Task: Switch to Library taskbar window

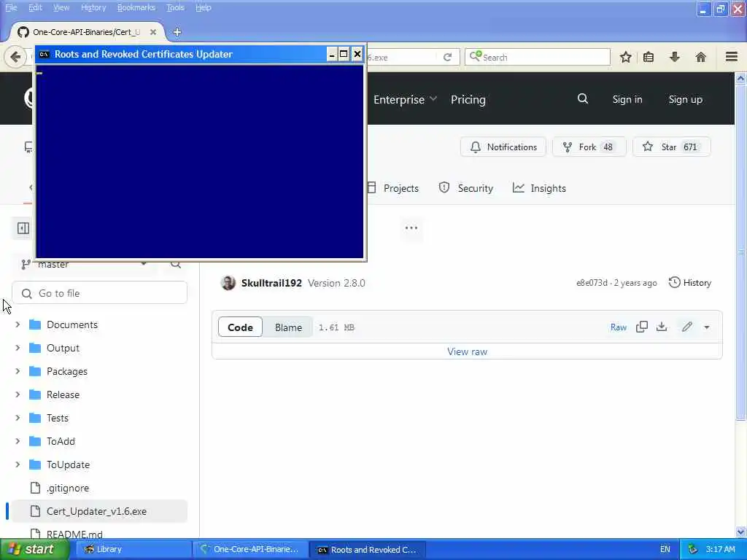Action: pyautogui.click(x=133, y=549)
